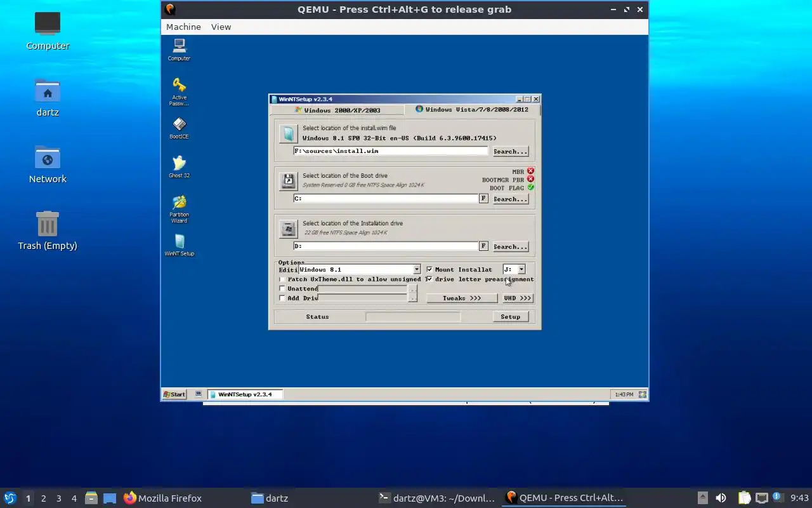The image size is (812, 508).
Task: Click the browse button for Add Drivers field
Action: 413,298
